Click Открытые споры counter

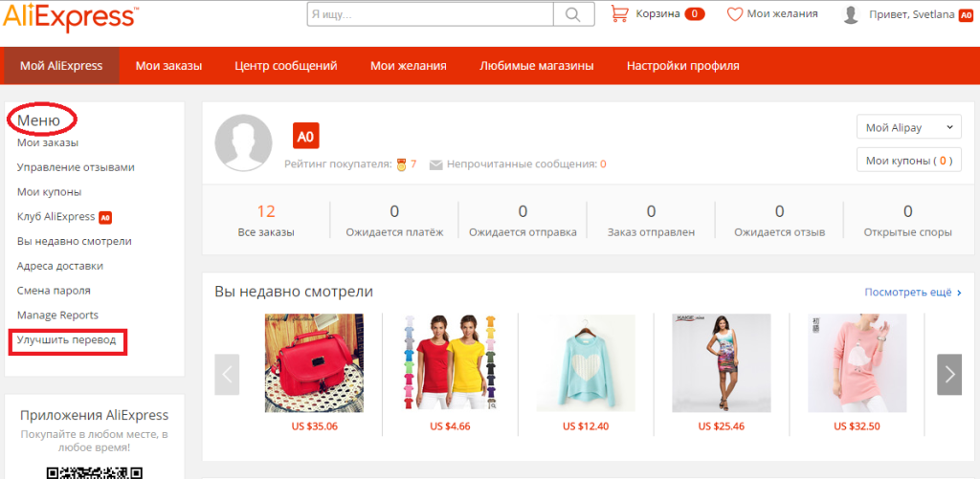point(907,220)
